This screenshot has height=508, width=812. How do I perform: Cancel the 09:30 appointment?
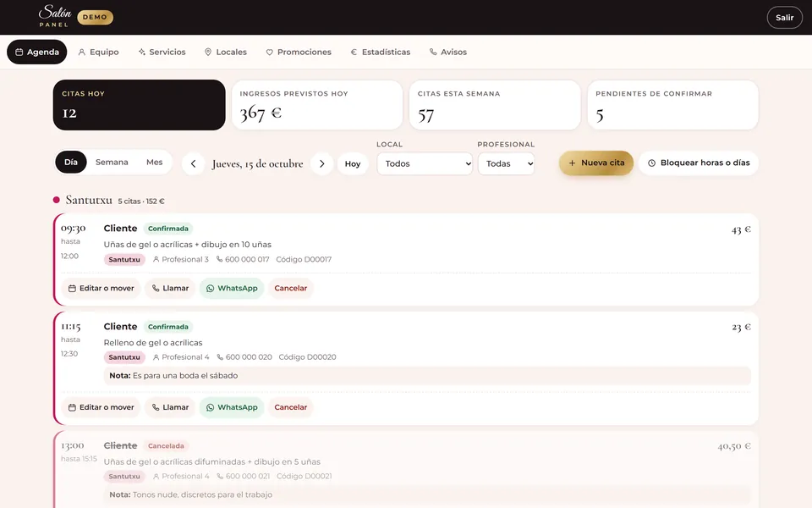290,288
